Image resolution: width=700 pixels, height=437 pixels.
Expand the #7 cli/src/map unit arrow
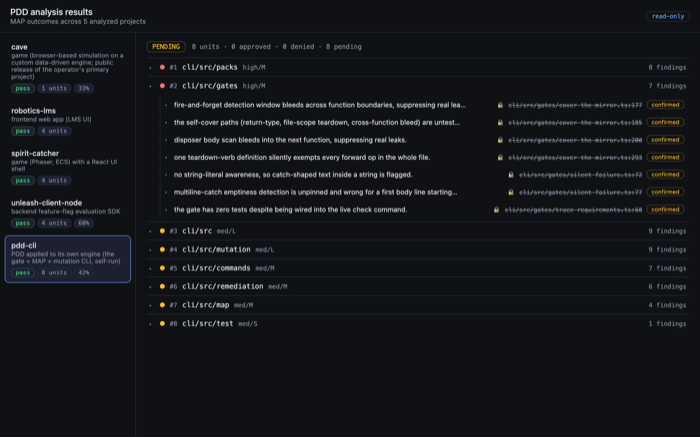click(x=150, y=305)
